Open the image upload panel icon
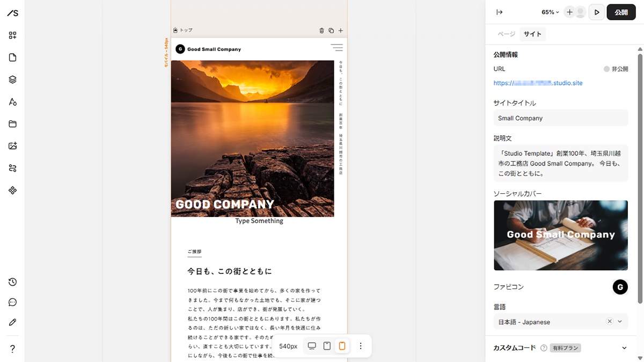This screenshot has height=362, width=644. coord(12,146)
